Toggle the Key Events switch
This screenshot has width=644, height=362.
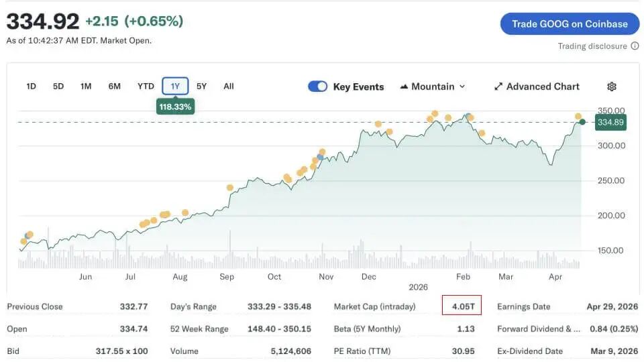pos(318,86)
